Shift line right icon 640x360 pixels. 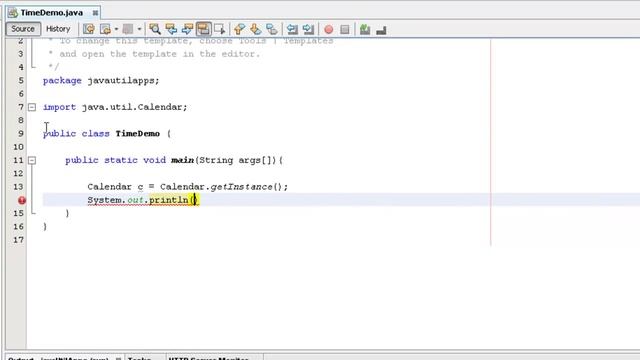click(309, 29)
